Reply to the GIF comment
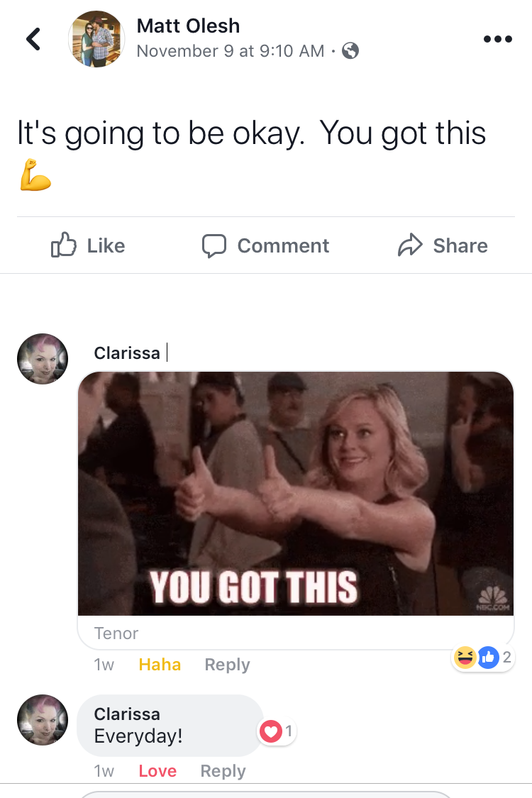The width and height of the screenshot is (532, 798). [227, 665]
